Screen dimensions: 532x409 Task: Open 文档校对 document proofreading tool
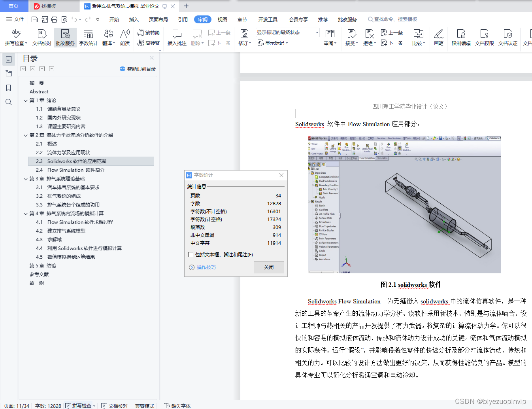click(x=42, y=38)
